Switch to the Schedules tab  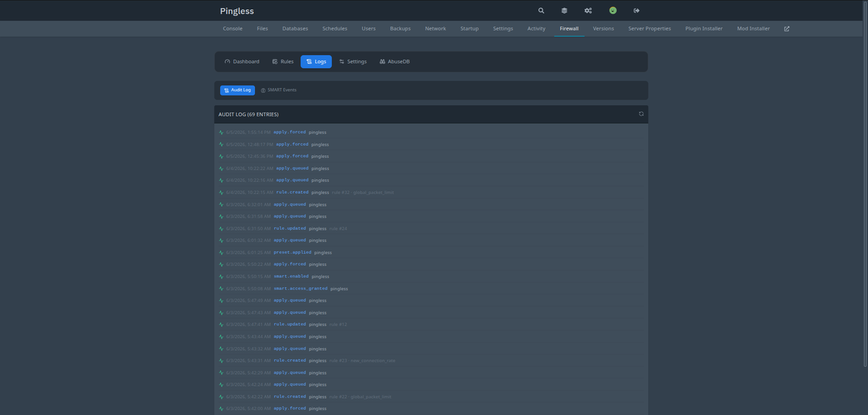(x=335, y=28)
